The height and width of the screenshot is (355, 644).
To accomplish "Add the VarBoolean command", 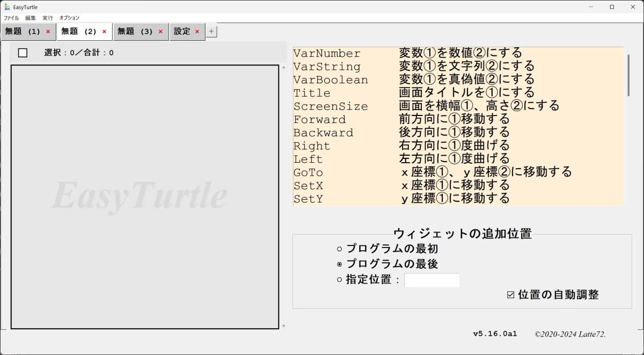I will [x=459, y=80].
